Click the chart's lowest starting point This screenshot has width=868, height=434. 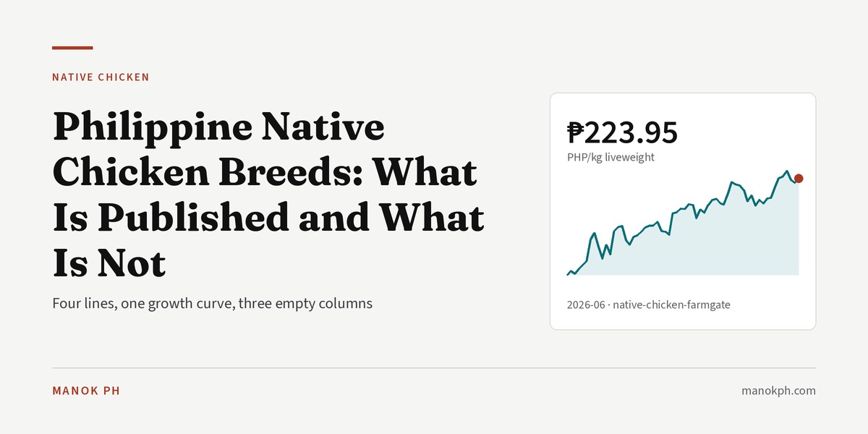pyautogui.click(x=568, y=275)
